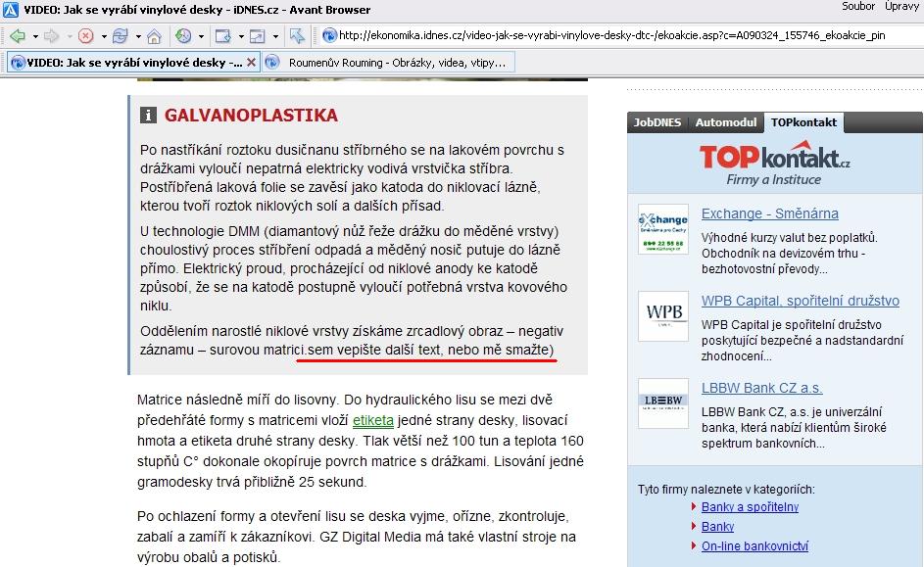The height and width of the screenshot is (567, 924).
Task: Click the full screen toolbar icon
Action: point(258,36)
